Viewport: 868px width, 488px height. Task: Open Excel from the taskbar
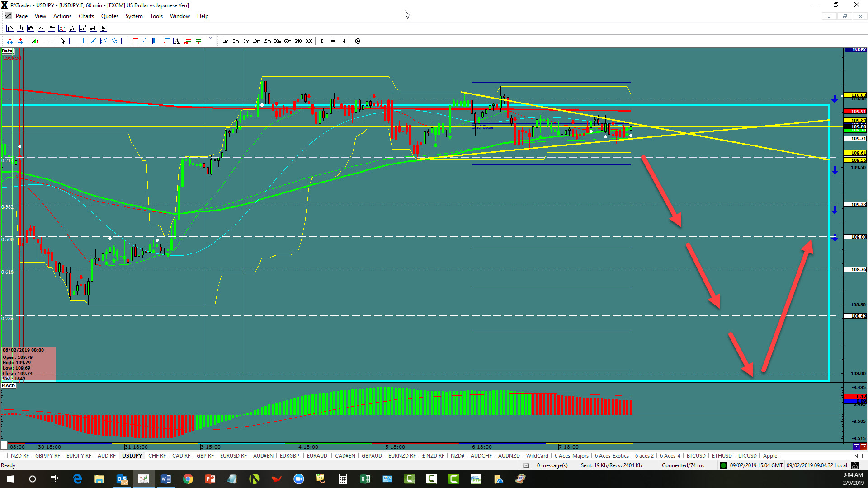[365, 479]
